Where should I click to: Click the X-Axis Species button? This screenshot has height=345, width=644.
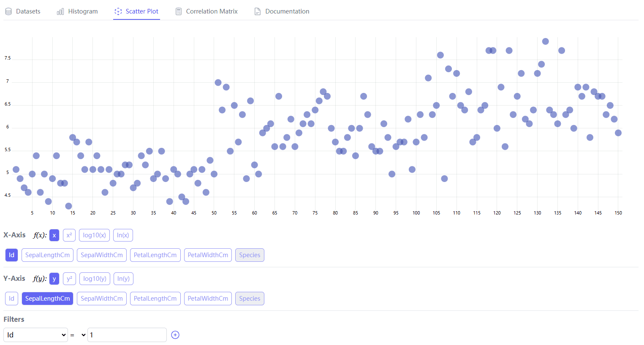(x=250, y=255)
